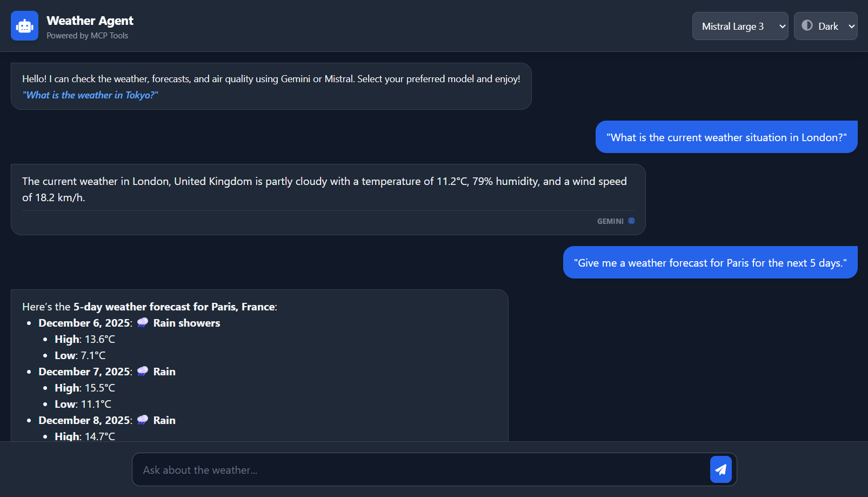
Task: Click the GEMINI model badge
Action: coord(610,221)
